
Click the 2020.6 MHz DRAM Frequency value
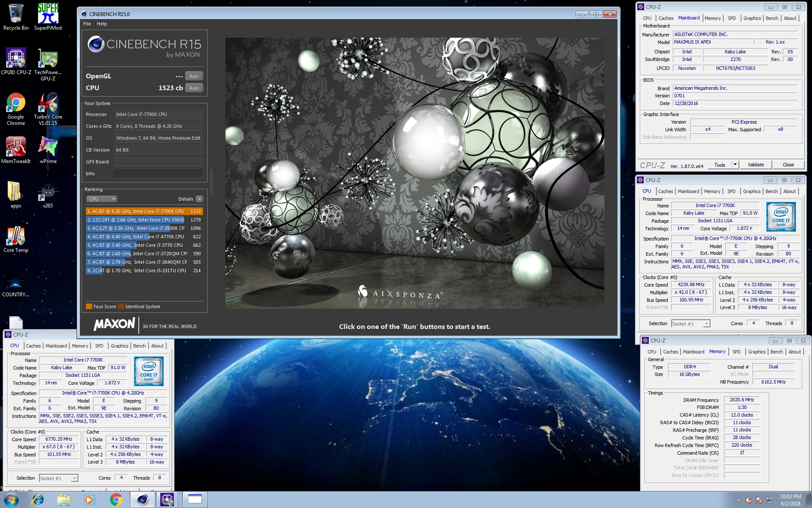coord(742,400)
